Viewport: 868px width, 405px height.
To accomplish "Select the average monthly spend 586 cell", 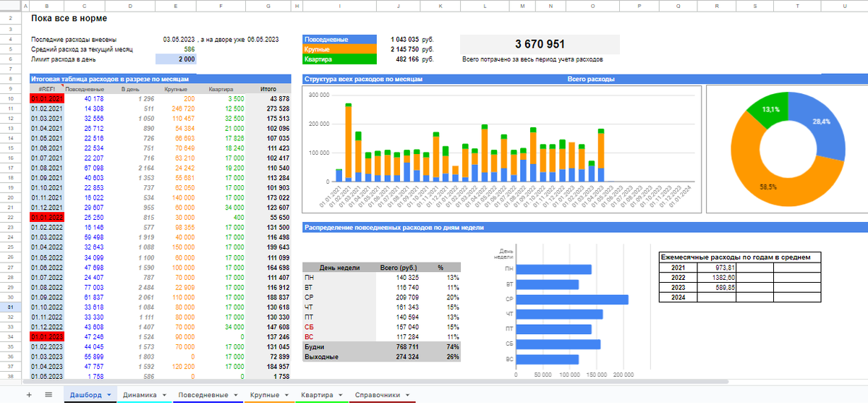I will tap(176, 49).
